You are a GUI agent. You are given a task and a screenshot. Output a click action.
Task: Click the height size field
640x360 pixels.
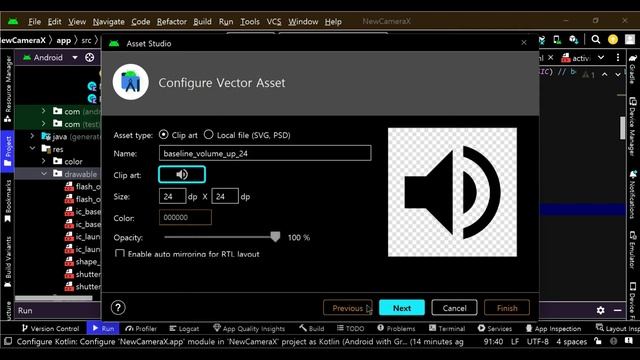225,196
